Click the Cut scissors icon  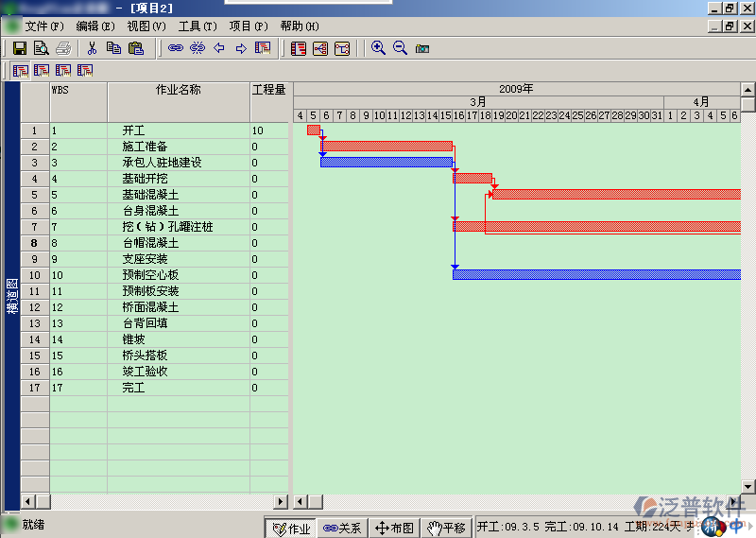92,48
